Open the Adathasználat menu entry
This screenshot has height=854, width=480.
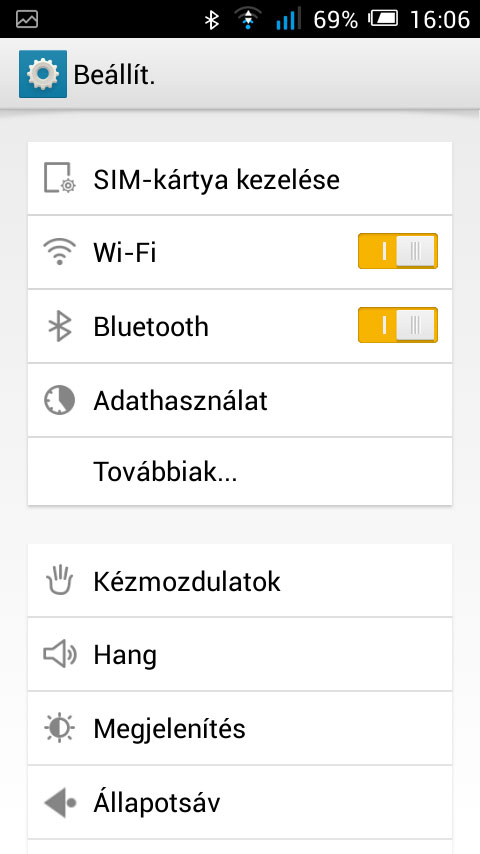click(x=240, y=400)
